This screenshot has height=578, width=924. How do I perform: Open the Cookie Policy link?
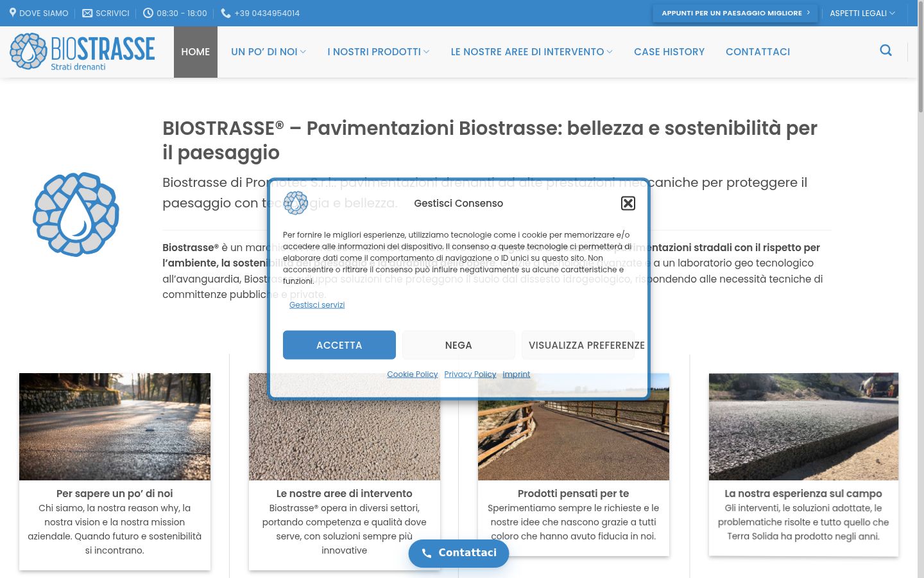tap(412, 374)
